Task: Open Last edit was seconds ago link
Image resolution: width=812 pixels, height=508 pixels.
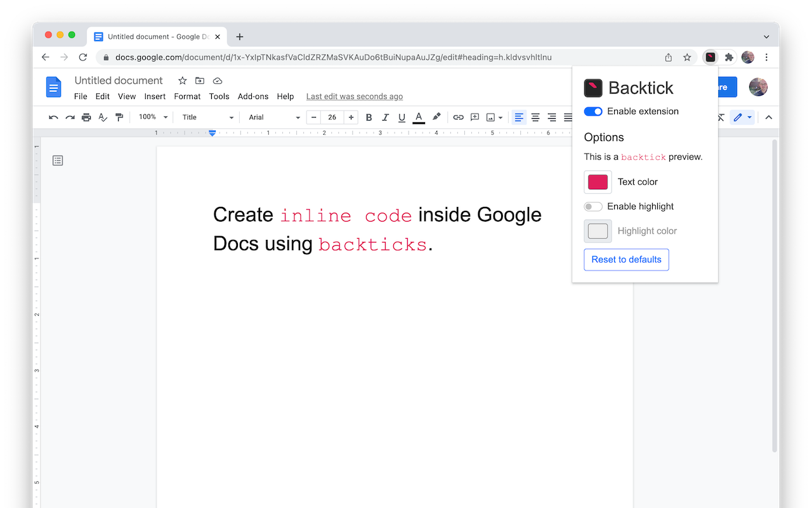Action: 355,97
